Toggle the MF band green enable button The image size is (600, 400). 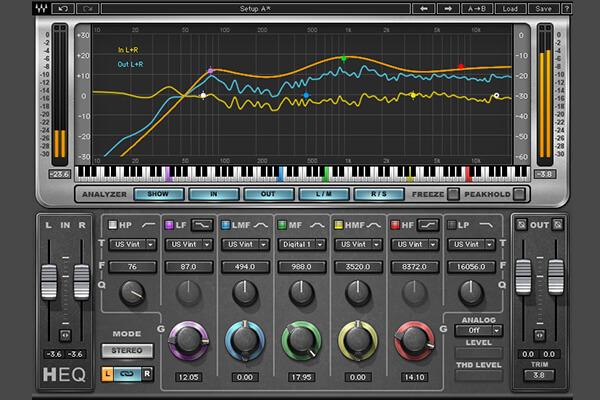click(284, 225)
